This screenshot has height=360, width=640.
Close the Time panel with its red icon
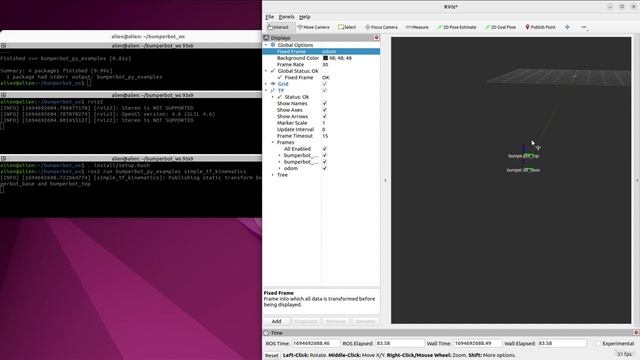tap(636, 333)
